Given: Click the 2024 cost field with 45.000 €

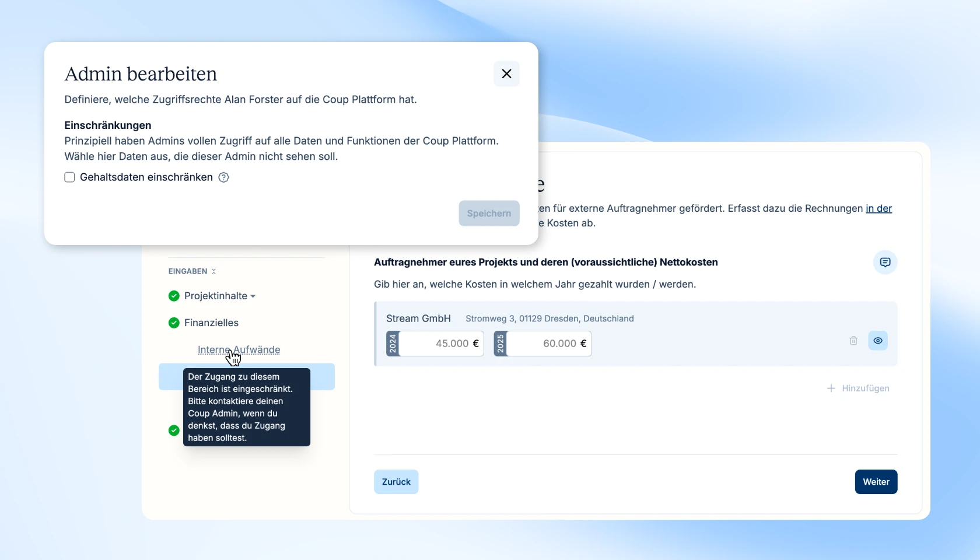Looking at the screenshot, I should click(441, 344).
